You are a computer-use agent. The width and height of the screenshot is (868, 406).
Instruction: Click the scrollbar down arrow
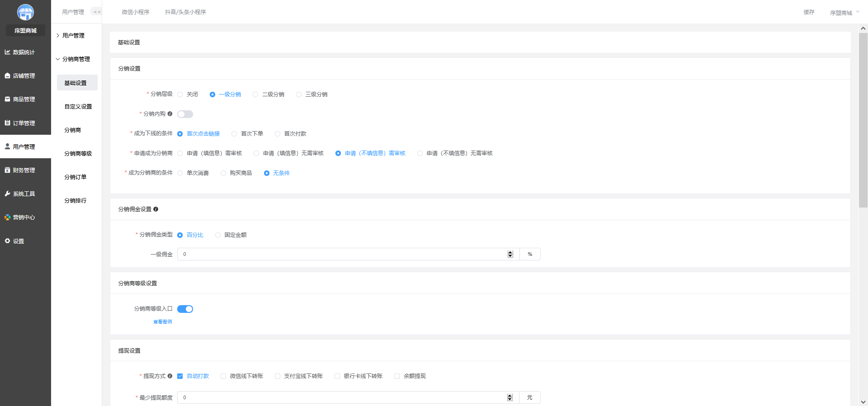pos(863,401)
